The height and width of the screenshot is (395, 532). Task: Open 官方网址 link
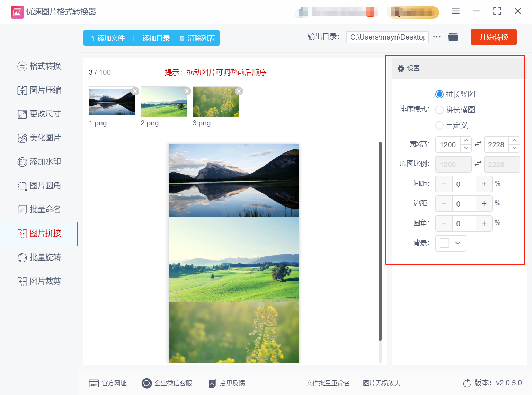pyautogui.click(x=108, y=383)
